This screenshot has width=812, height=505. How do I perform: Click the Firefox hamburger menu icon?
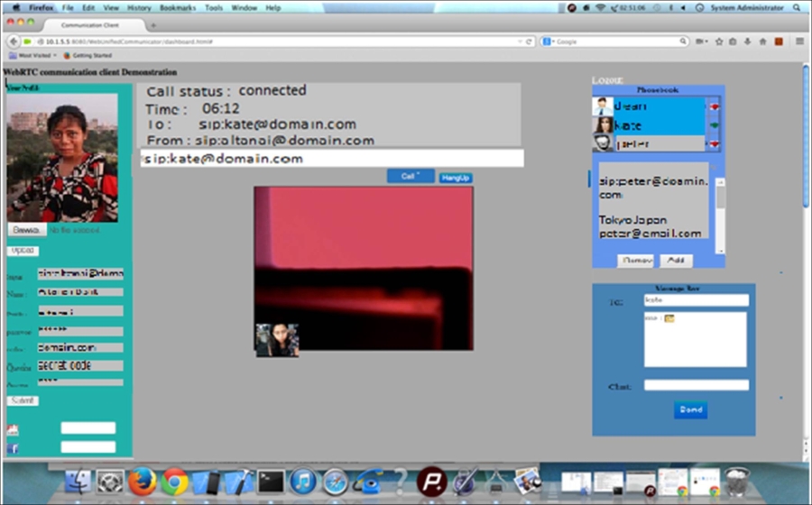point(799,41)
